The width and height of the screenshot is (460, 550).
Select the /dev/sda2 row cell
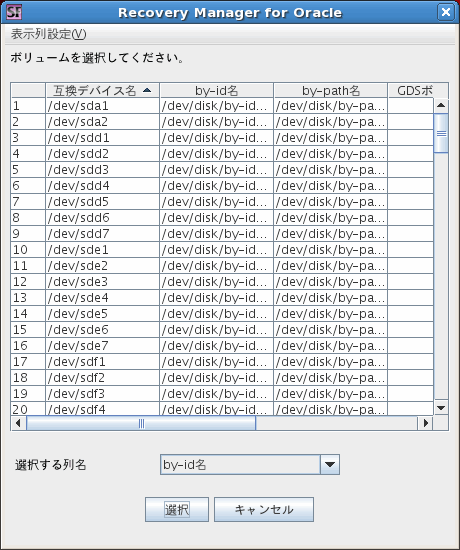coord(102,122)
